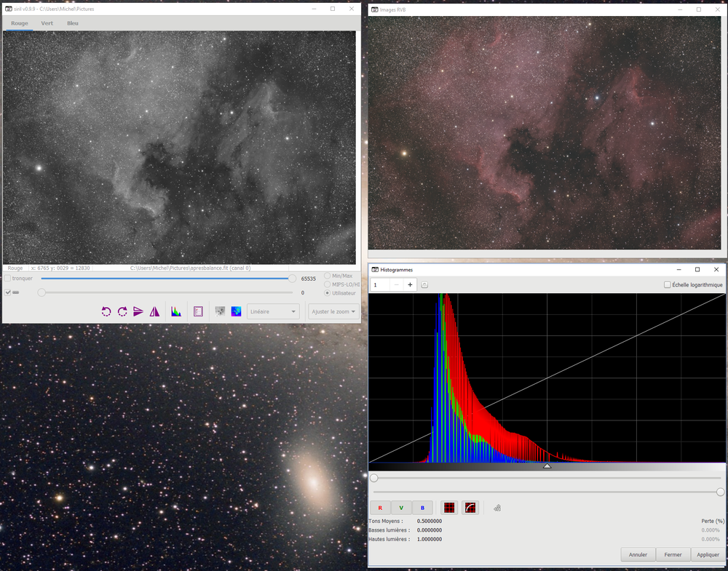This screenshot has width=728, height=571.
Task: Open histogram tool from Siril toolbar
Action: [x=176, y=311]
